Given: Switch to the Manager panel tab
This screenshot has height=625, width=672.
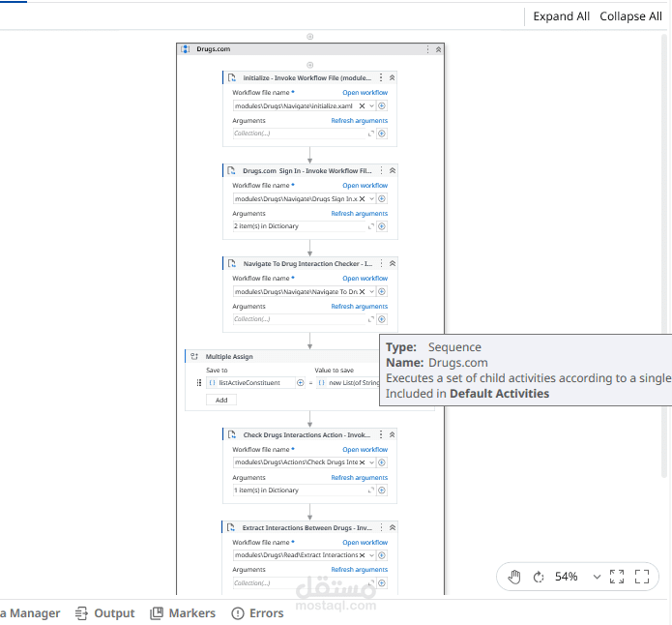Looking at the screenshot, I should [30, 613].
